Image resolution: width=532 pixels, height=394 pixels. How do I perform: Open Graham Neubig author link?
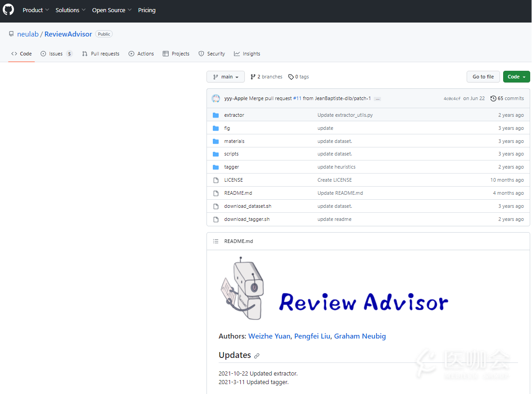[360, 336]
